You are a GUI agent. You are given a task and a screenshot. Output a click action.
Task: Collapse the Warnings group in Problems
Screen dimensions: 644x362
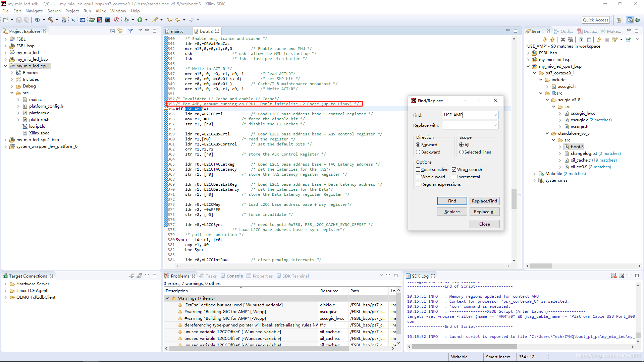[x=167, y=298]
